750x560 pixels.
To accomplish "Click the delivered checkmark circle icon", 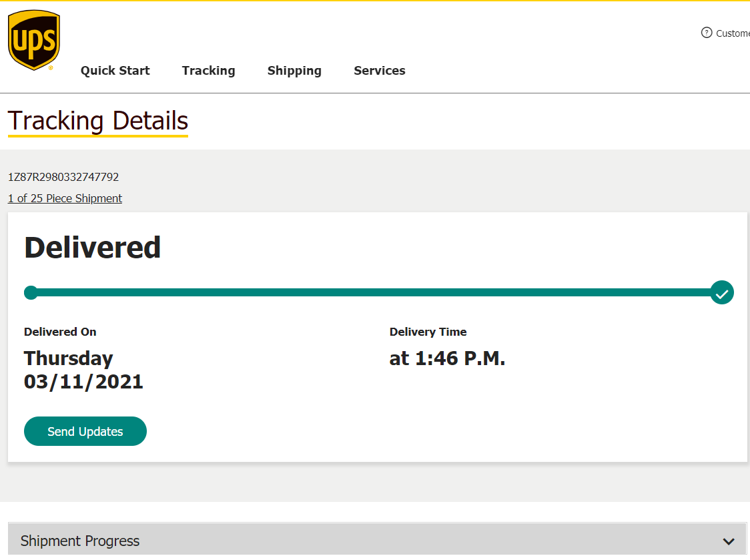I will (722, 292).
